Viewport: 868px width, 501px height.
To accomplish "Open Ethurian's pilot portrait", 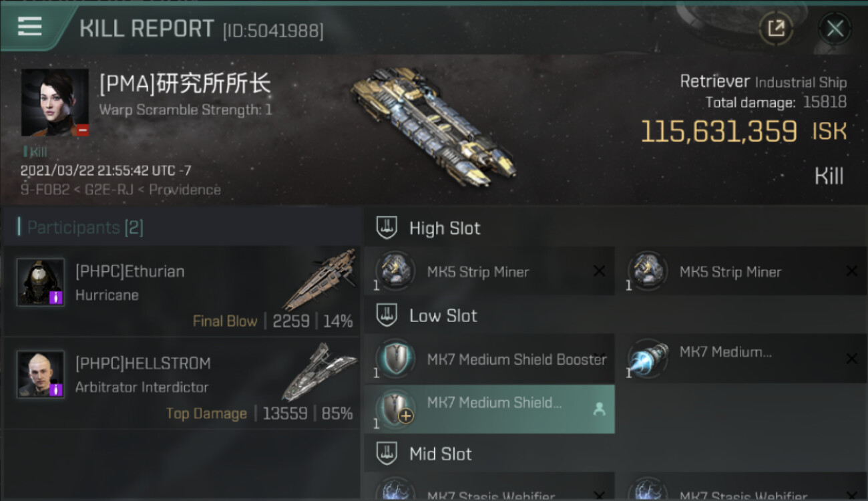I will (x=41, y=282).
